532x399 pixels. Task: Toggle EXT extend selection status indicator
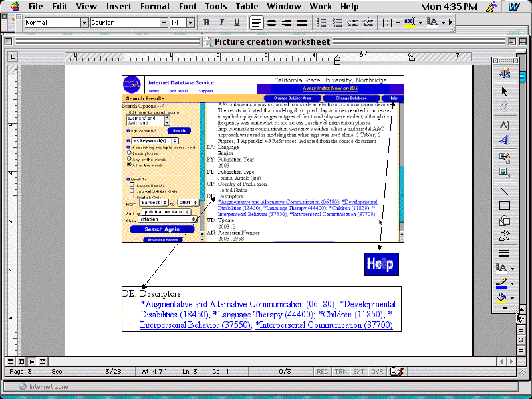tap(358, 372)
